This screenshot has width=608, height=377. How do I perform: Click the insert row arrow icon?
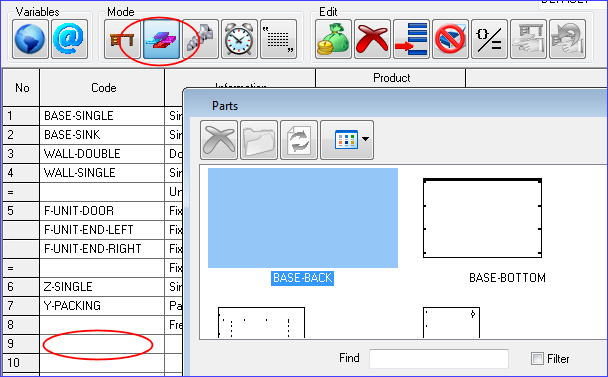click(411, 39)
